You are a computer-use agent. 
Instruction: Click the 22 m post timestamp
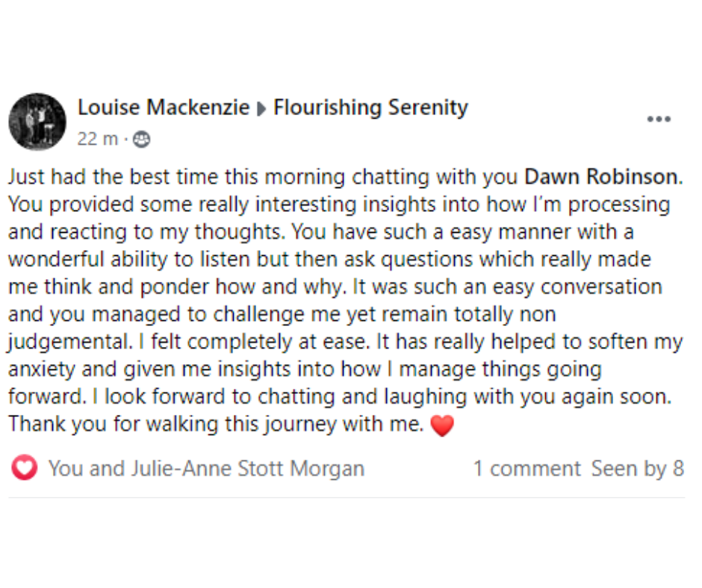point(97,140)
